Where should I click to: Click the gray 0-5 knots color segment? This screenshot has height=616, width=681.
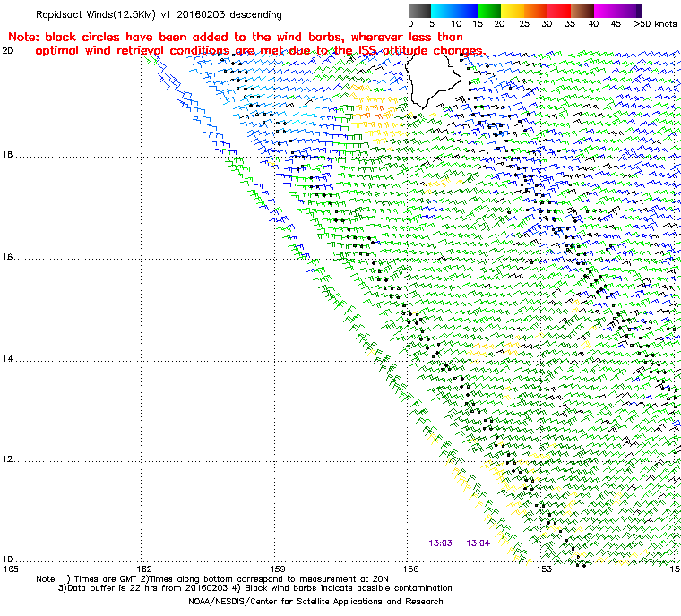(x=419, y=11)
